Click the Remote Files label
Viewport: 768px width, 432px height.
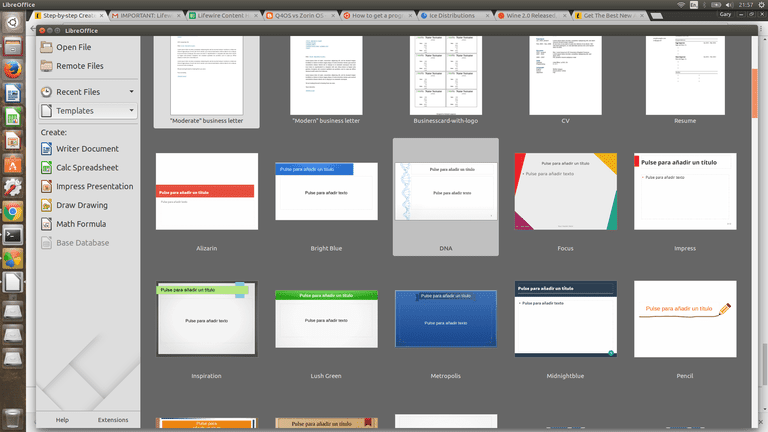(x=80, y=66)
